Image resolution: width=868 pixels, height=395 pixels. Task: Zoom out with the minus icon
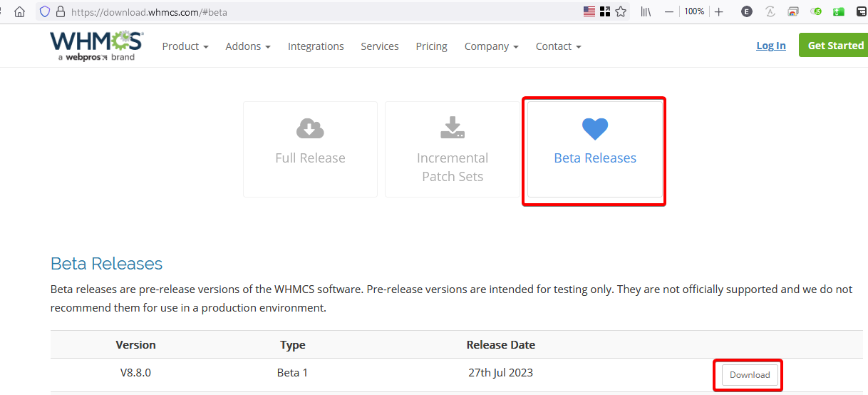pos(669,11)
